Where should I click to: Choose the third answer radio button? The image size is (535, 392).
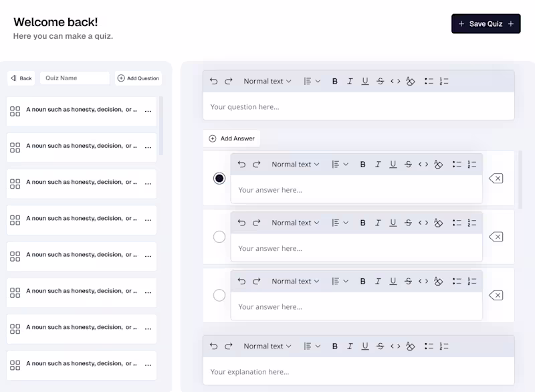[219, 295]
